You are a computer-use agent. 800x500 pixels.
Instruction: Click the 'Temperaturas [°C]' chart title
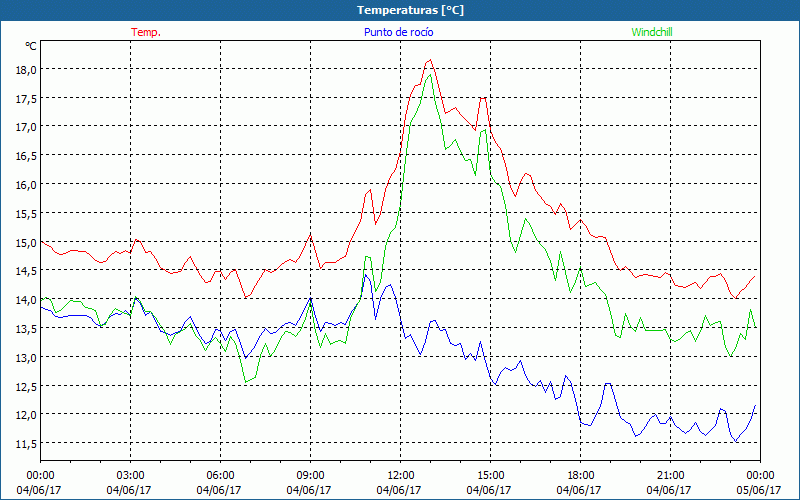pyautogui.click(x=410, y=10)
